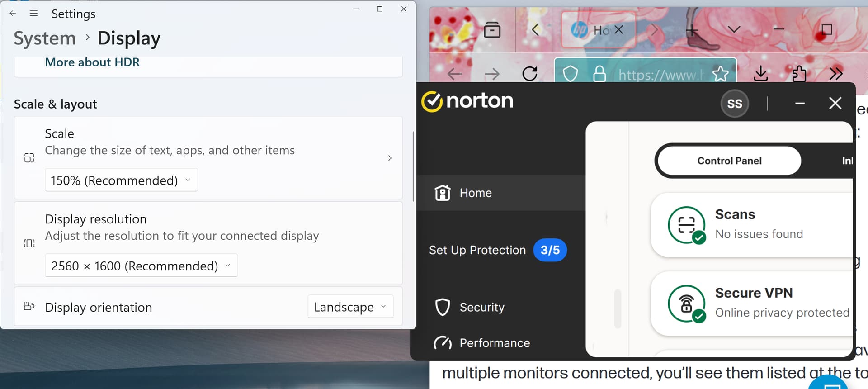Open Set Up Protection in Norton
The height and width of the screenshot is (389, 868).
pyautogui.click(x=477, y=250)
